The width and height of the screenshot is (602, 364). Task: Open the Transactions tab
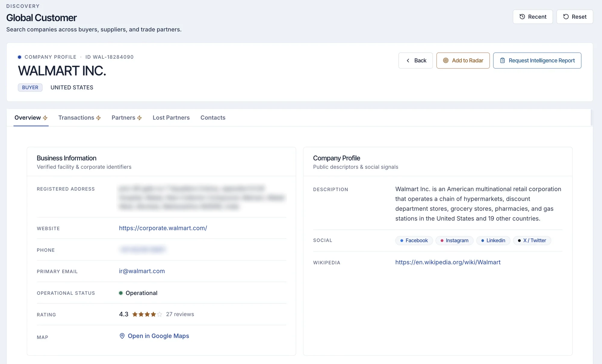79,118
